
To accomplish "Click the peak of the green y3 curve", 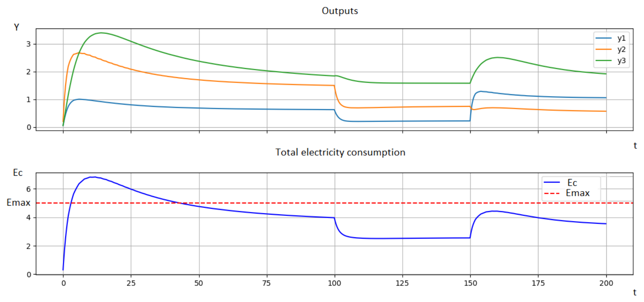I will pyautogui.click(x=101, y=33).
